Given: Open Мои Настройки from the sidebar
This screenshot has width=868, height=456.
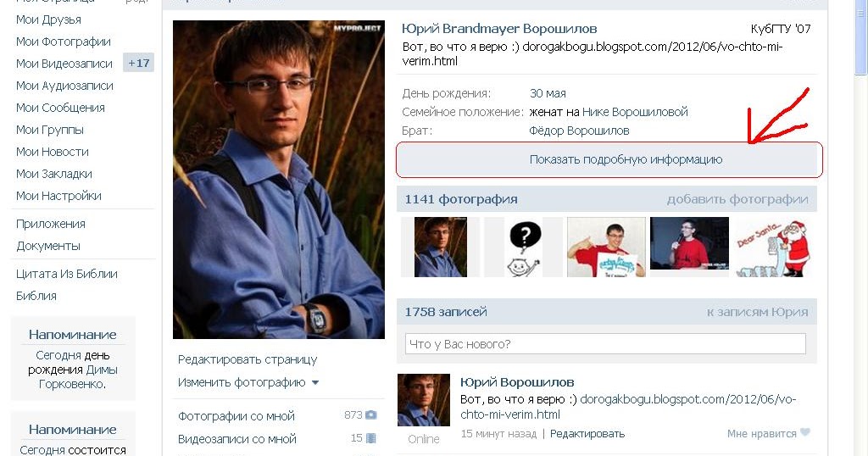Looking at the screenshot, I should [x=58, y=196].
